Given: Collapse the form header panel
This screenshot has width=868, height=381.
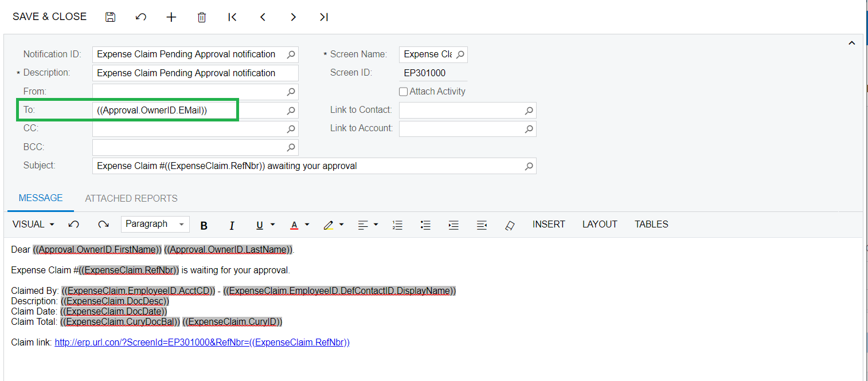Looking at the screenshot, I should tap(851, 43).
